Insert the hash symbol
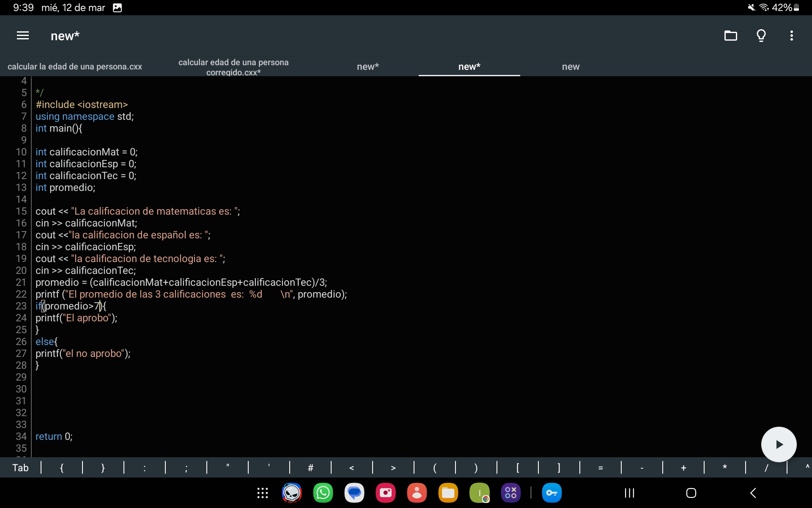 click(310, 468)
